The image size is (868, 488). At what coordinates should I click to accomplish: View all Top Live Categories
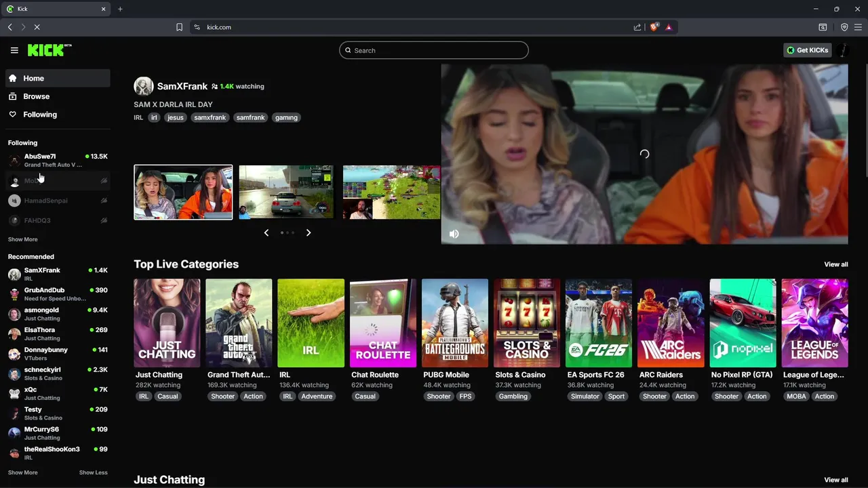click(x=835, y=264)
